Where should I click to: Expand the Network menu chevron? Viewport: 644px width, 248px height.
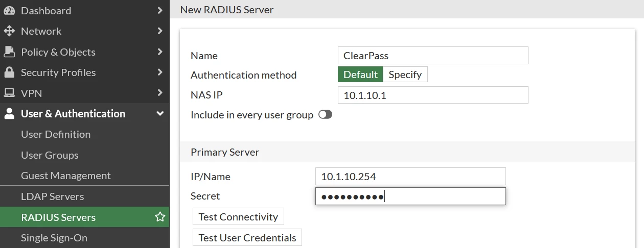click(160, 31)
